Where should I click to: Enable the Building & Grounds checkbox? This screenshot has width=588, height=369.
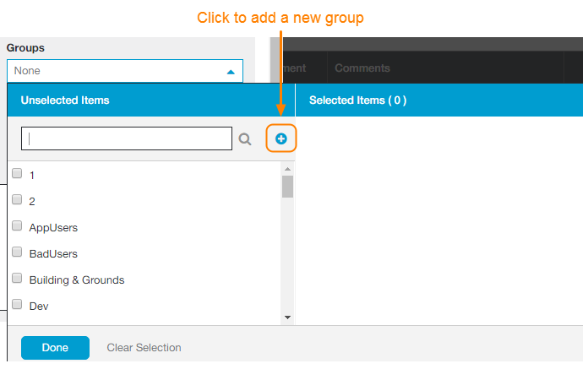[x=17, y=279]
